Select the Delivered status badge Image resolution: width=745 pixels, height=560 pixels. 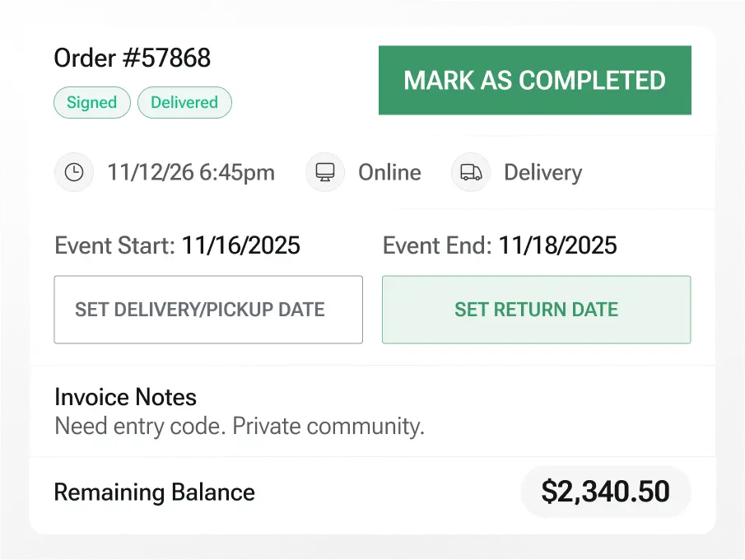184,103
